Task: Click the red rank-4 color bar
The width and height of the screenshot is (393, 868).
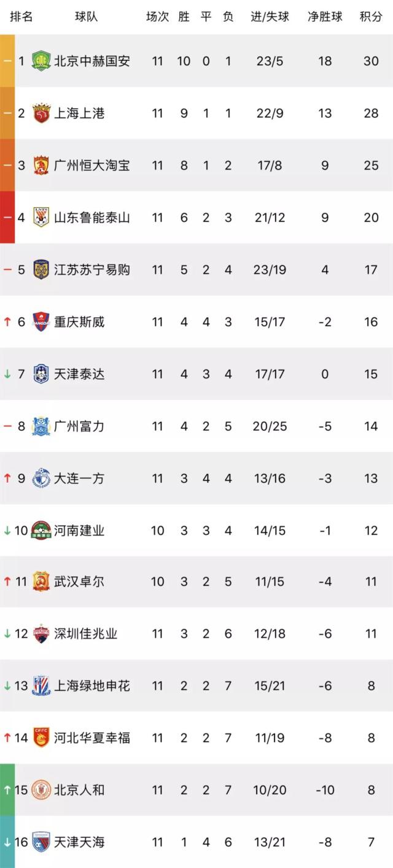Action: click(x=7, y=218)
